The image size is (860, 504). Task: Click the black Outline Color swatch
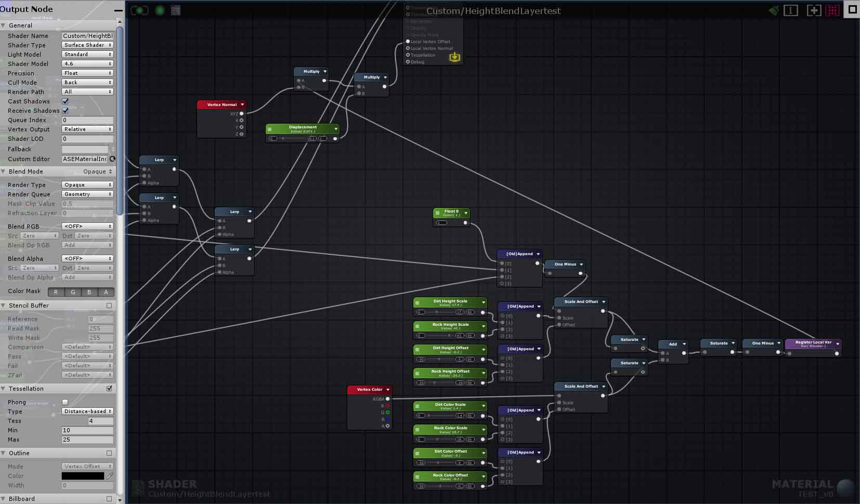[83, 476]
